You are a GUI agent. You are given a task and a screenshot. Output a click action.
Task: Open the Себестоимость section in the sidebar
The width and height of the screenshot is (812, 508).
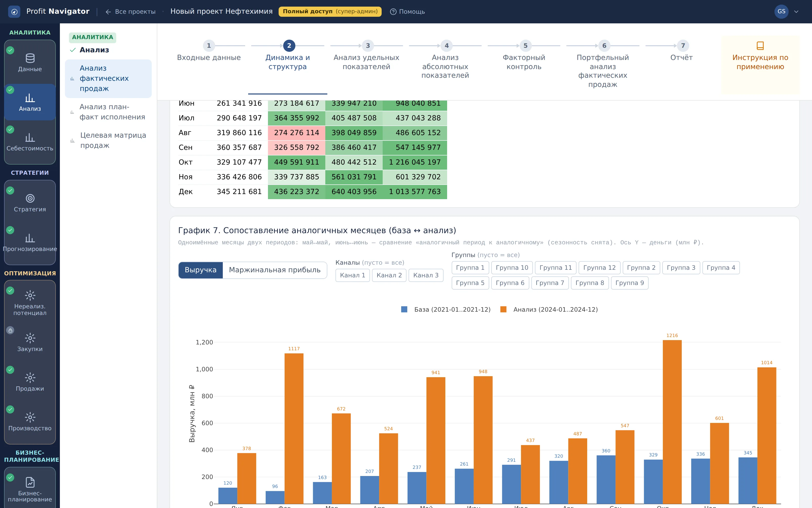pyautogui.click(x=30, y=142)
